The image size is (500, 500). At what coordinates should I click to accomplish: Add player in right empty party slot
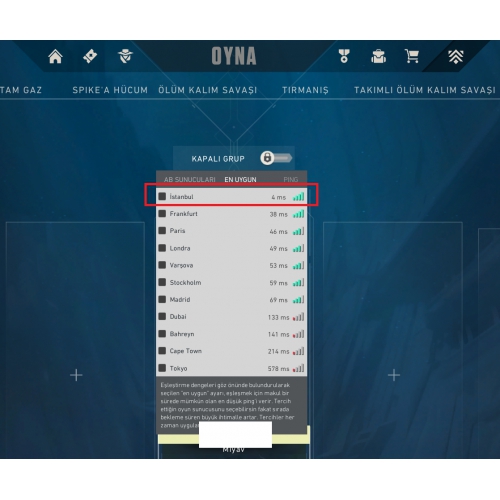click(x=394, y=375)
